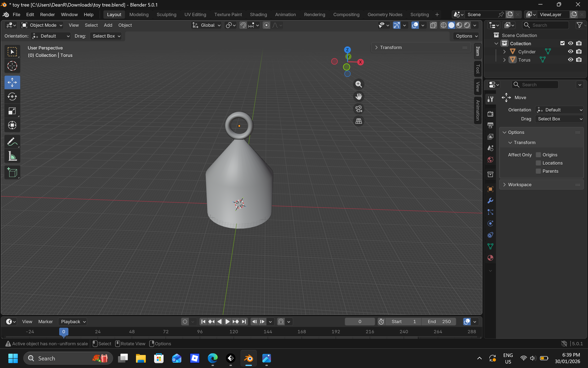The width and height of the screenshot is (588, 368).
Task: Open the Add menu in viewport header
Action: click(108, 25)
